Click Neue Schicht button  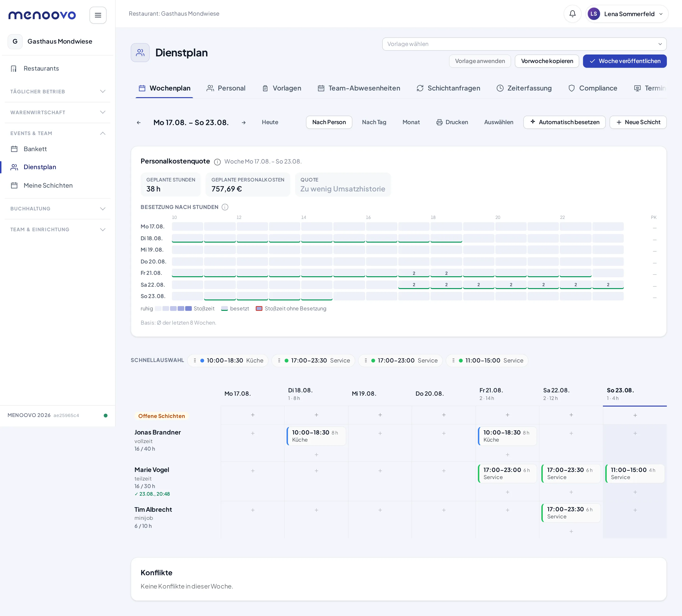click(638, 122)
